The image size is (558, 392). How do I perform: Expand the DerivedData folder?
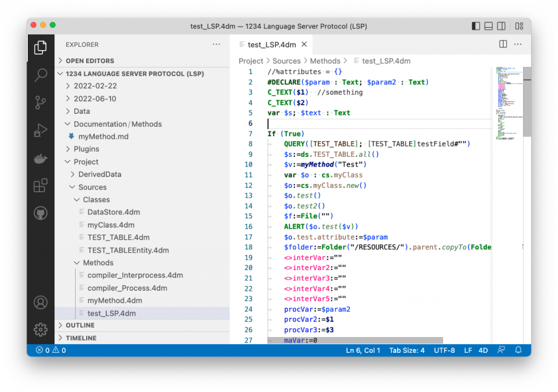[x=142, y=174]
